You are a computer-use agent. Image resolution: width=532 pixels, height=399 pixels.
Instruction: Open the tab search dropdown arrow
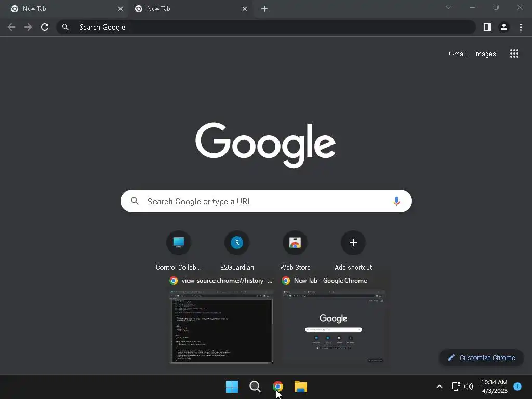pos(448,7)
